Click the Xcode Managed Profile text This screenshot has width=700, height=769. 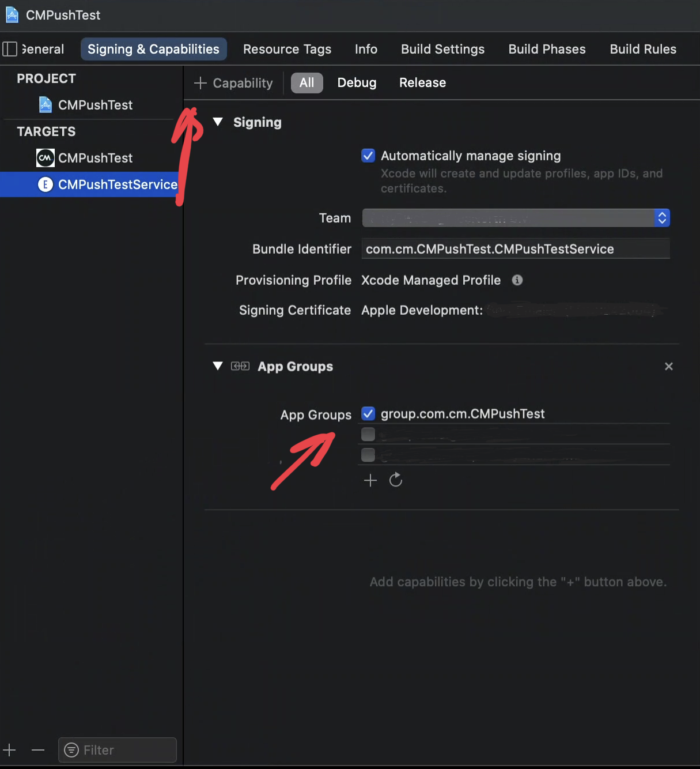(x=431, y=280)
